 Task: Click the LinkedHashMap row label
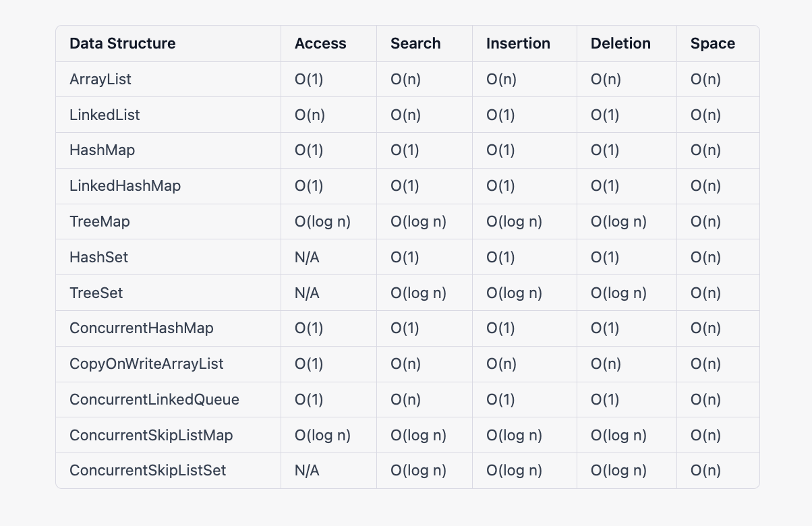pos(125,186)
